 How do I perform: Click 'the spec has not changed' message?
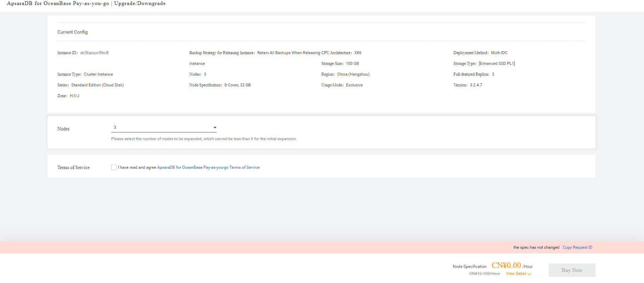[x=536, y=247]
